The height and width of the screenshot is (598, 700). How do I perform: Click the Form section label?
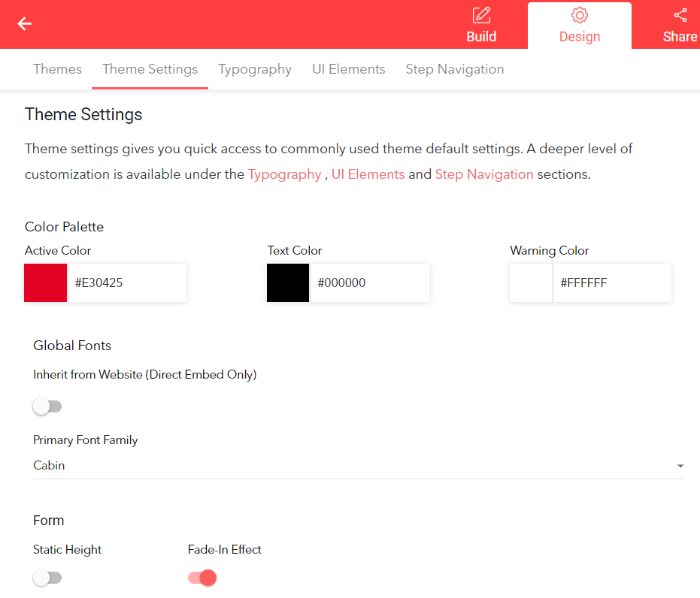click(49, 521)
